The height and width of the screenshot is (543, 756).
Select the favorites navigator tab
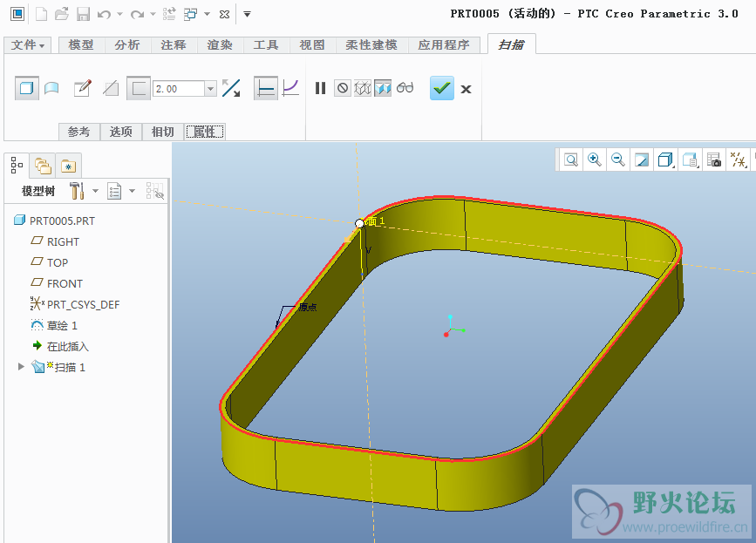69,166
